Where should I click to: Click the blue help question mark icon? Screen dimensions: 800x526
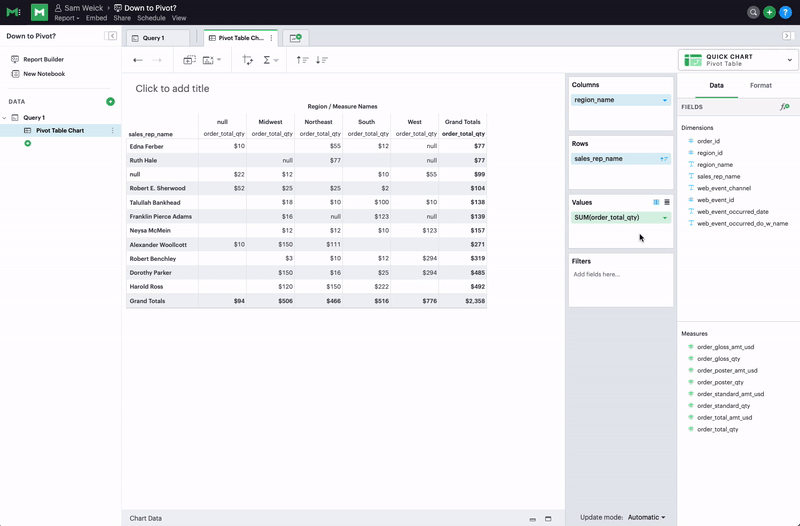pyautogui.click(x=784, y=12)
